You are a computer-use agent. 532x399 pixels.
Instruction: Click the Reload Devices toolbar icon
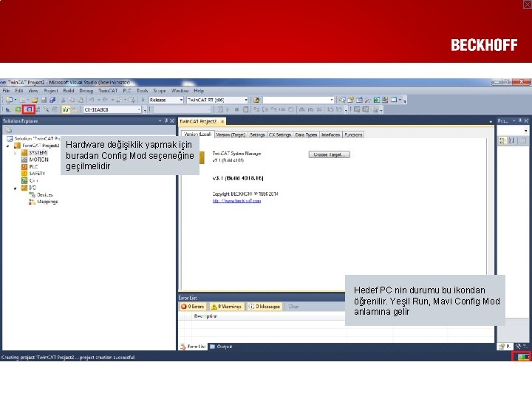click(x=38, y=109)
